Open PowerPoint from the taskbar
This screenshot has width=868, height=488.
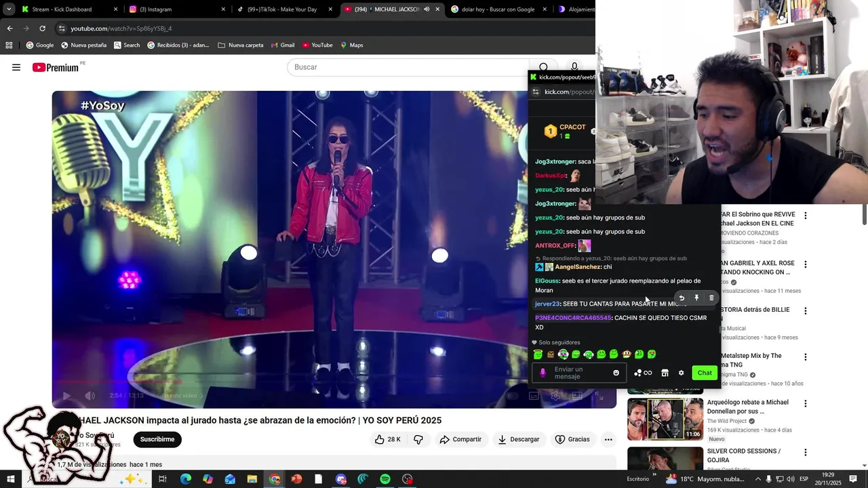(x=296, y=479)
